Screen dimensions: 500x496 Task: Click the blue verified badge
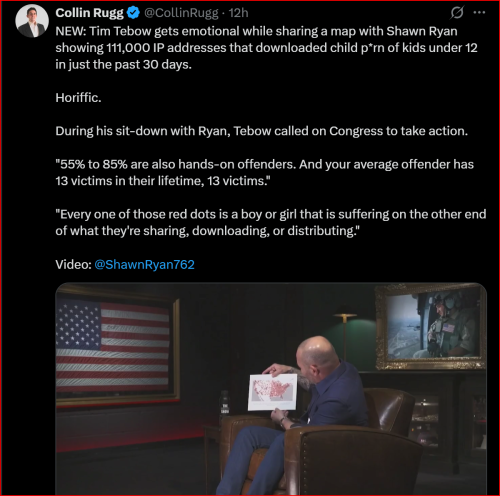click(x=134, y=13)
